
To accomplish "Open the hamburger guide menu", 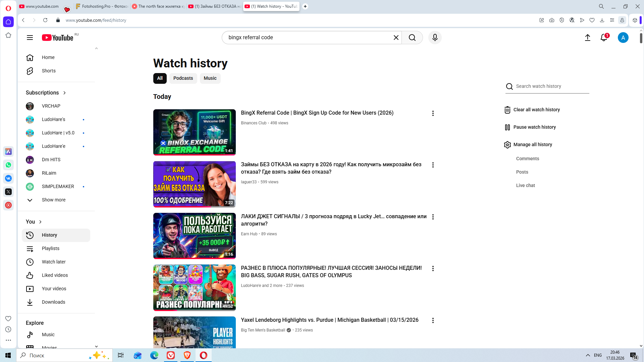I will click(x=30, y=38).
